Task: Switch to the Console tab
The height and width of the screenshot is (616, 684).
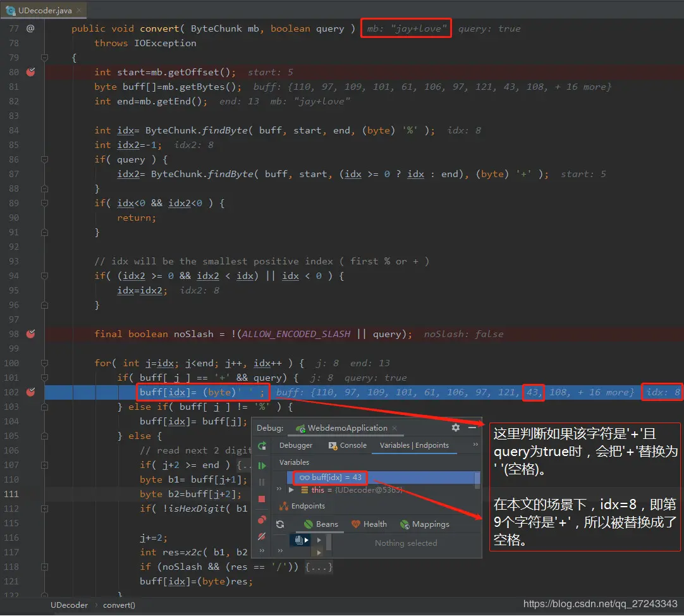Action: pos(347,445)
